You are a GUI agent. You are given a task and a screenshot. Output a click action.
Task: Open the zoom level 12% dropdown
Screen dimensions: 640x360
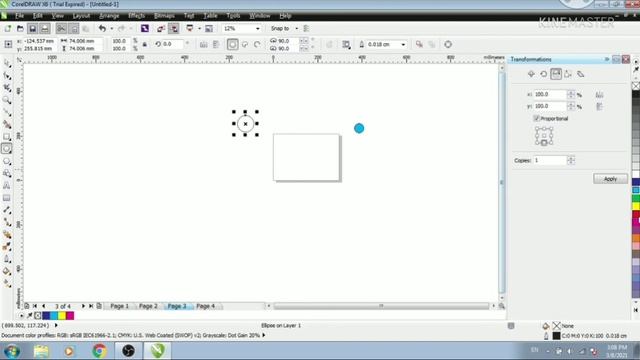[258, 29]
